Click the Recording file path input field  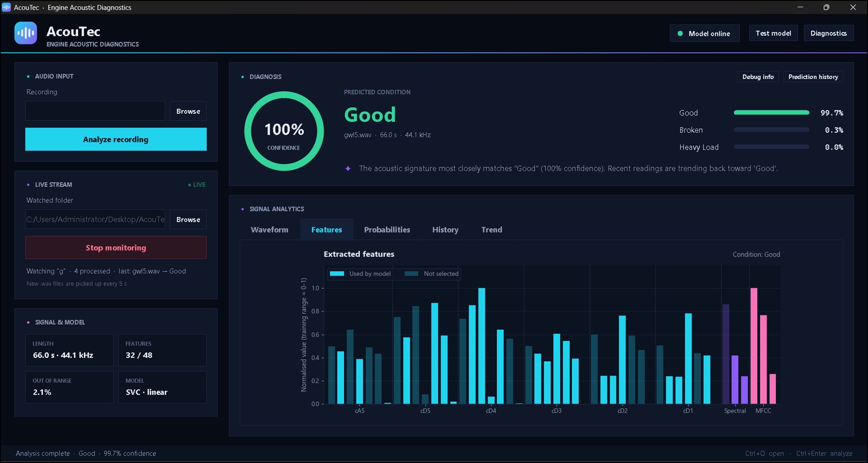tap(95, 111)
